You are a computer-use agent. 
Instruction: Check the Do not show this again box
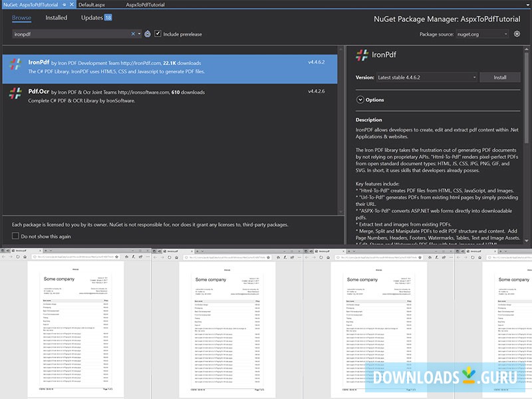[15, 235]
